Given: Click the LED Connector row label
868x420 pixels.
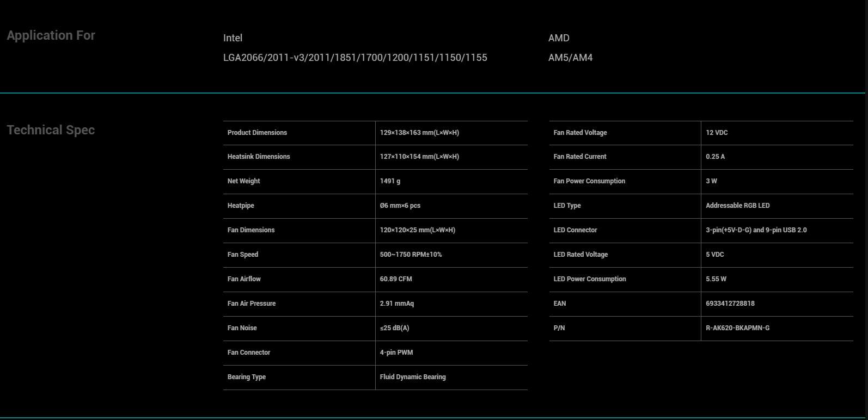Looking at the screenshot, I should click(575, 230).
